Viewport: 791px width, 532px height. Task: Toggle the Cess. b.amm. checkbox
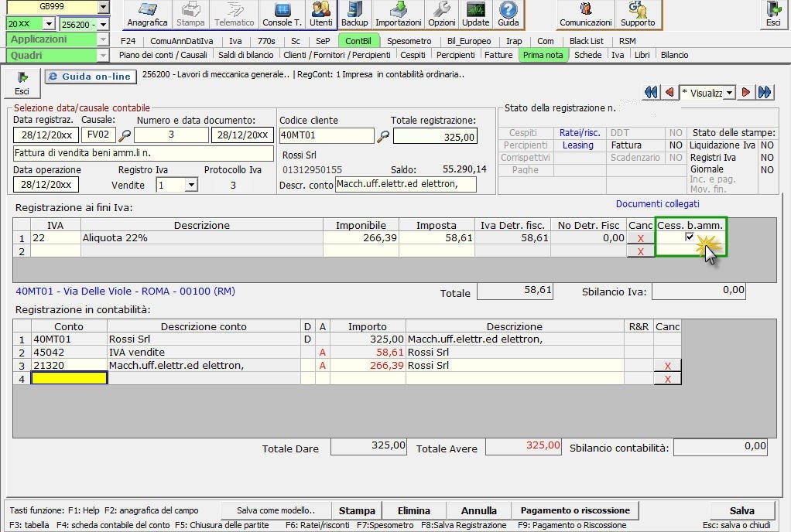click(689, 237)
